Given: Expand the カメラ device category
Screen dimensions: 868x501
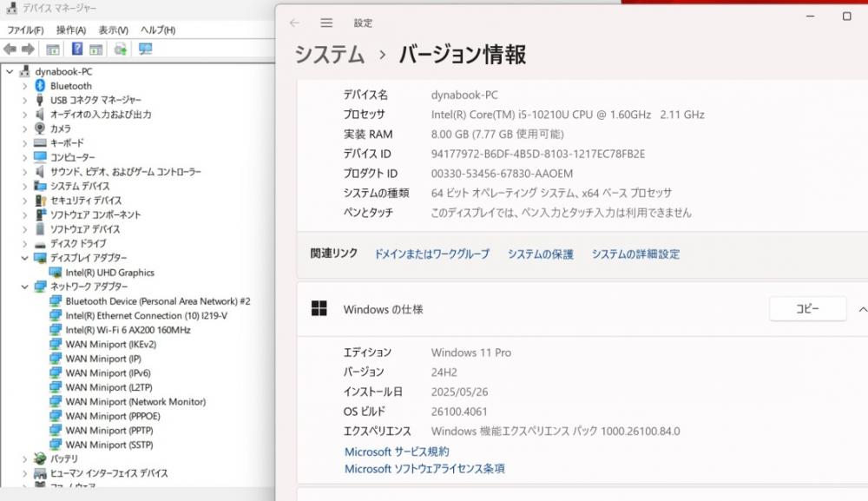Looking at the screenshot, I should coord(24,129).
